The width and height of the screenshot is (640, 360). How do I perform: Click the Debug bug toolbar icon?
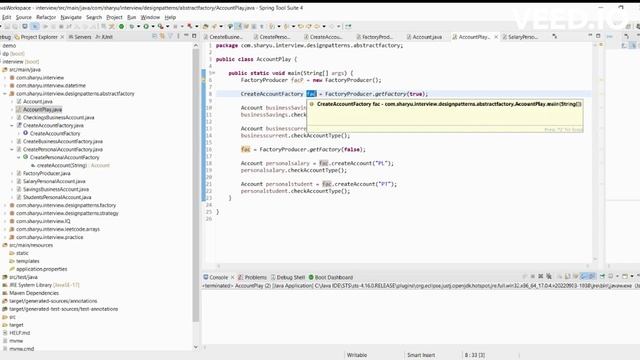[x=131, y=27]
